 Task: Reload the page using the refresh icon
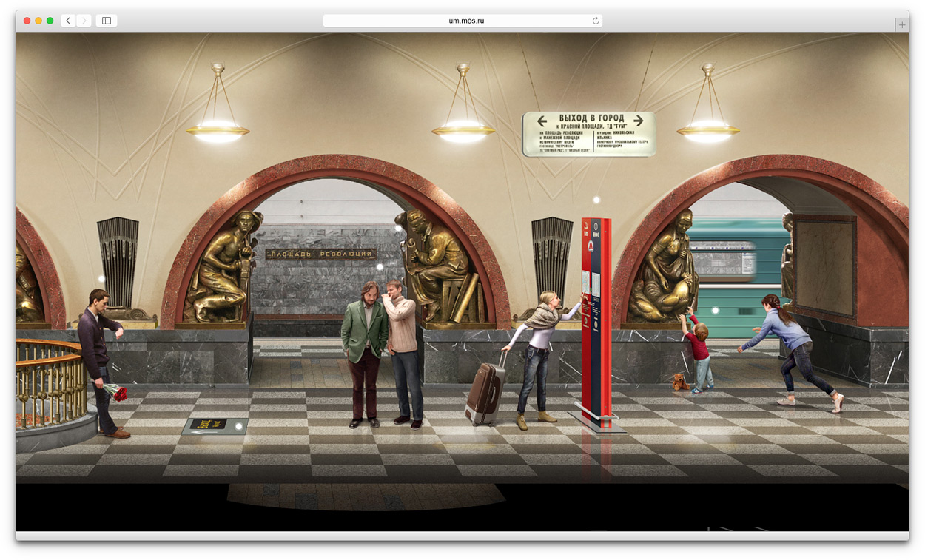click(595, 21)
